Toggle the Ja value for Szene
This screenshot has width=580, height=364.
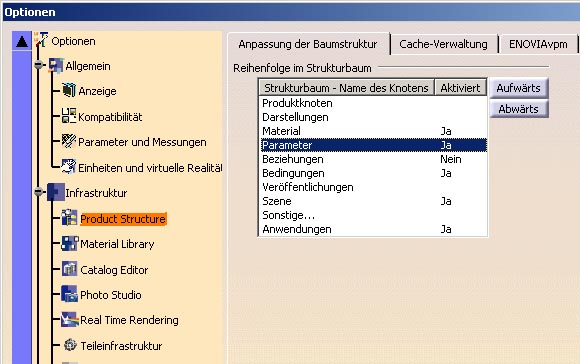pyautogui.click(x=446, y=201)
